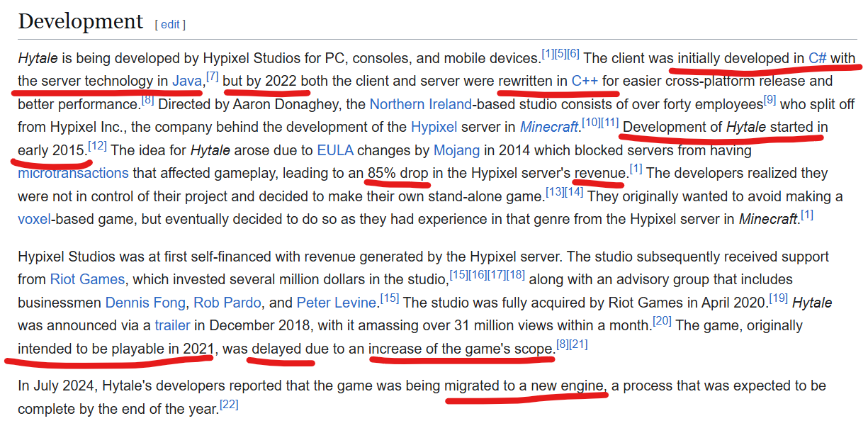
Task: Click citation [16] after in the studio
Action: point(478,274)
